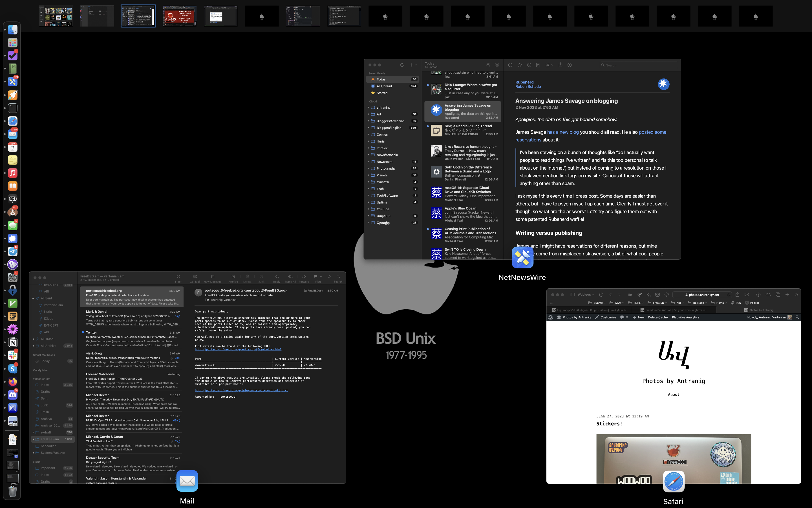
Task: Toggle Reader View in NetNewsWire toolbar
Action: tap(538, 65)
